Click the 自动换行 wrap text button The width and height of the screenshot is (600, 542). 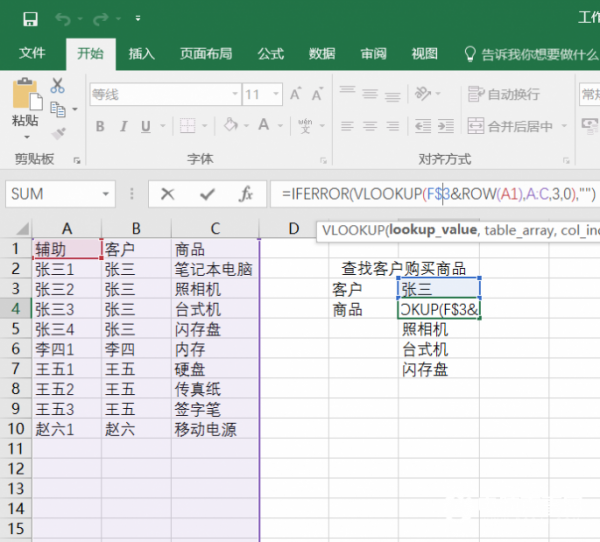coord(504,94)
